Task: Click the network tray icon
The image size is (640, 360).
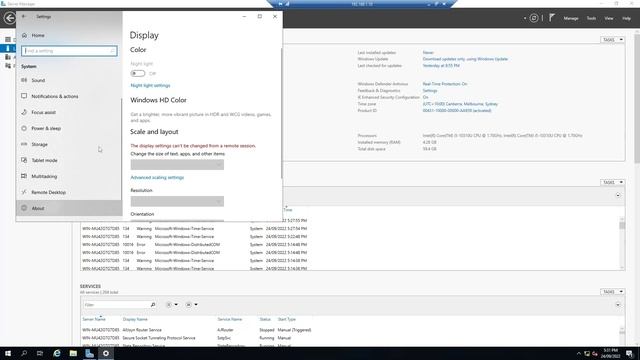Action: coord(587,353)
